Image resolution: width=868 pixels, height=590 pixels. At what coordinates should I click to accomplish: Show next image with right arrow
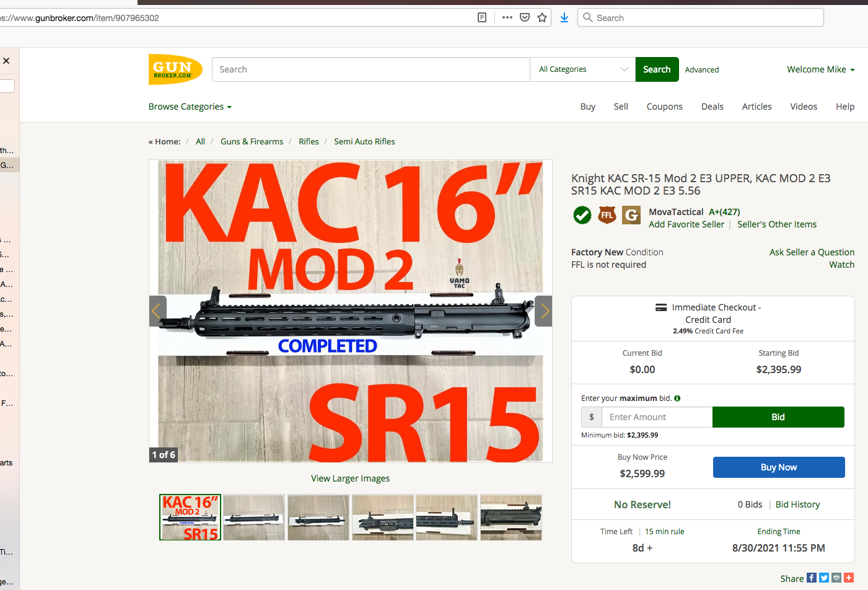(x=543, y=311)
